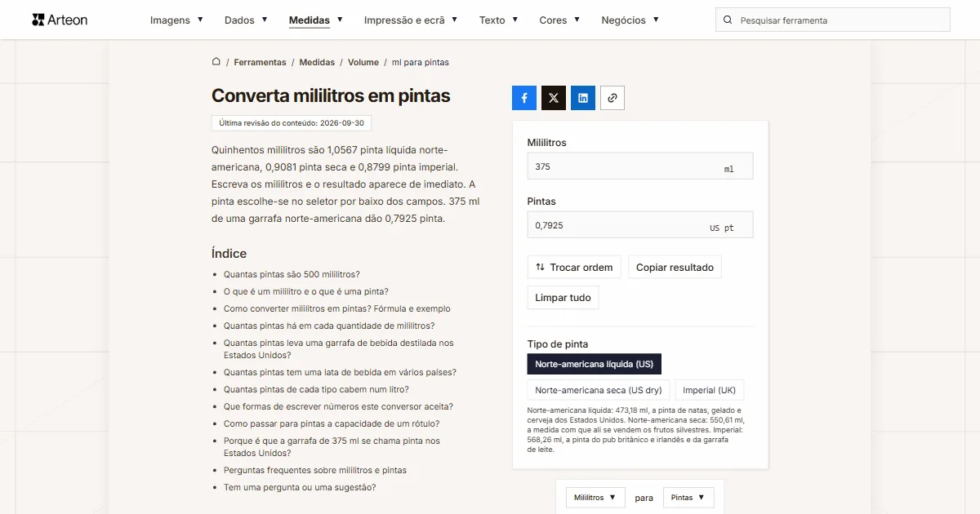The width and height of the screenshot is (980, 514).
Task: Jump to 'O que é um mililitro' section
Action: point(306,291)
